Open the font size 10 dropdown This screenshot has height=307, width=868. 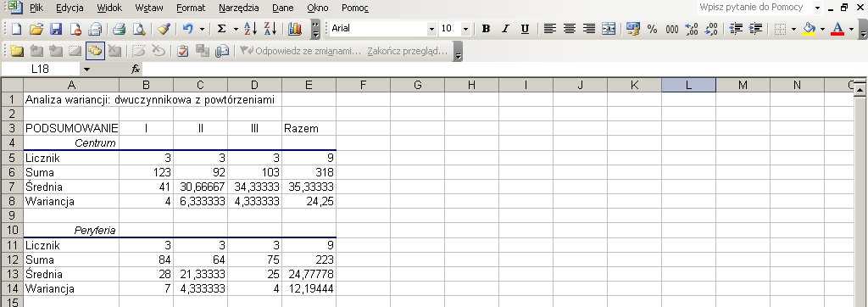[x=465, y=29]
